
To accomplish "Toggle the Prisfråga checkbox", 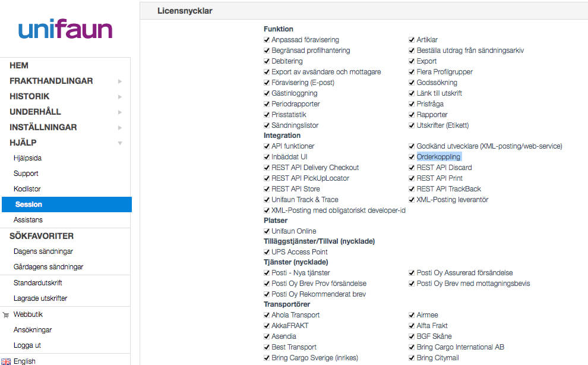I will pos(412,104).
